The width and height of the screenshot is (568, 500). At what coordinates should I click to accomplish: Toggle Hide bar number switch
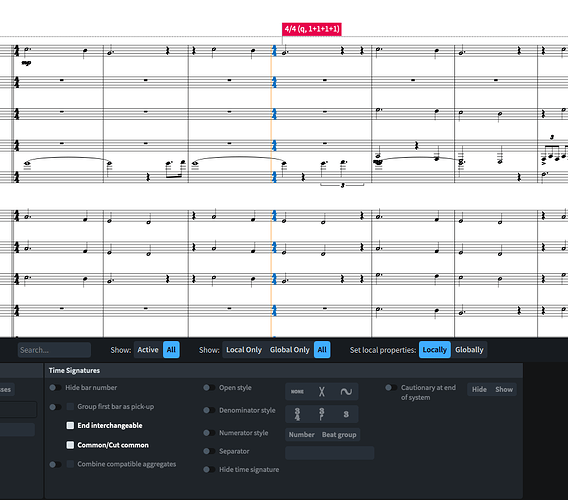coord(55,388)
